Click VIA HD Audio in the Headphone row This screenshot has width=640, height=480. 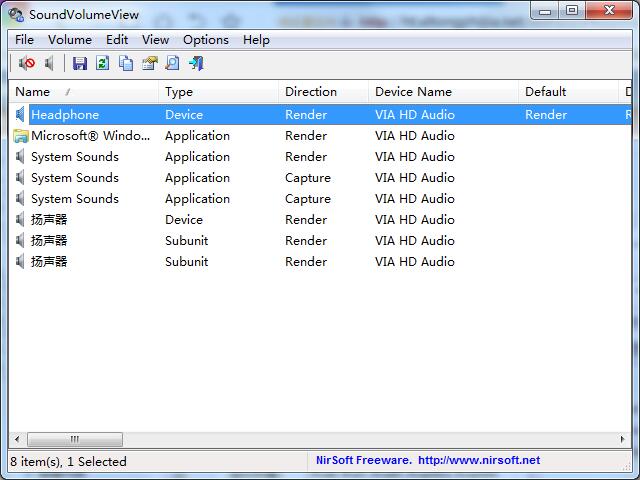point(415,115)
